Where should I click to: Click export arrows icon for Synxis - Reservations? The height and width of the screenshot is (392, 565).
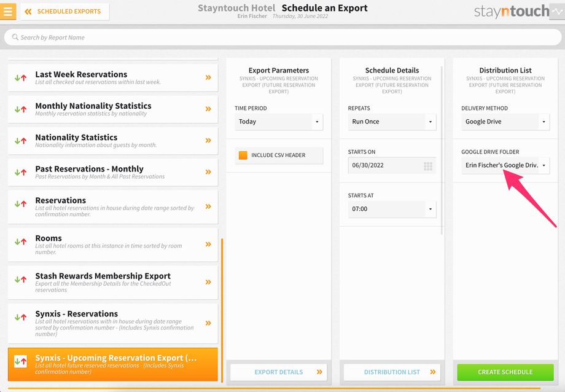tap(20, 318)
